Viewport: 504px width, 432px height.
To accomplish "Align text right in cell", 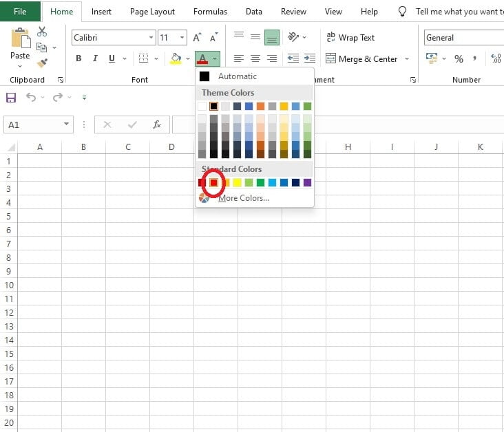I will point(272,58).
